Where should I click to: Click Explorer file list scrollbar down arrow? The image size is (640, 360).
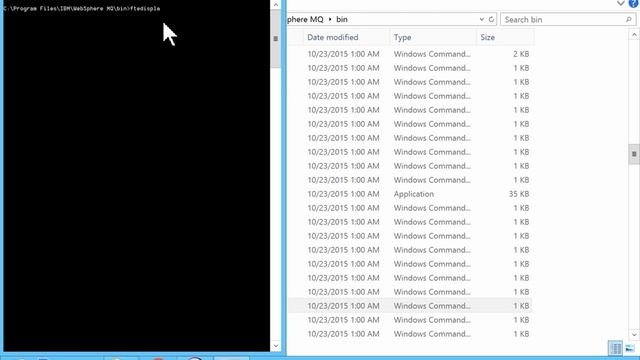[634, 335]
